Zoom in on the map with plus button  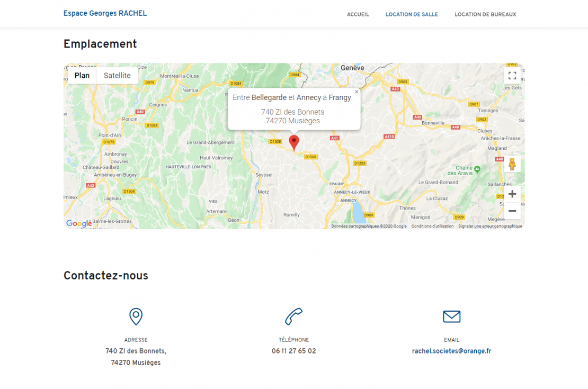pos(512,194)
